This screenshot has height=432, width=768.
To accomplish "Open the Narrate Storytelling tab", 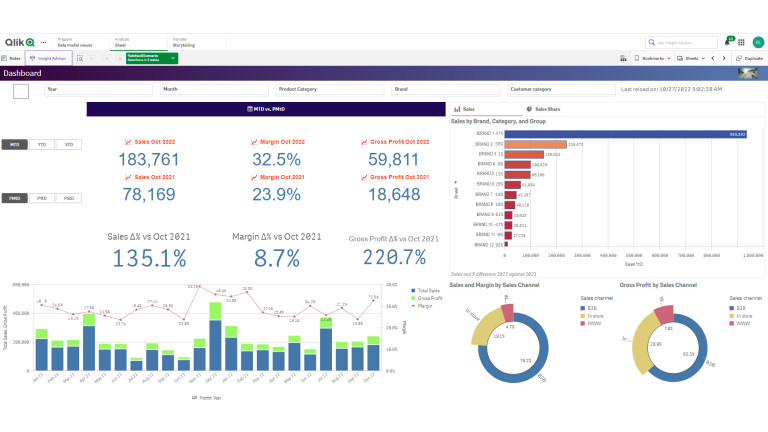I will [183, 42].
